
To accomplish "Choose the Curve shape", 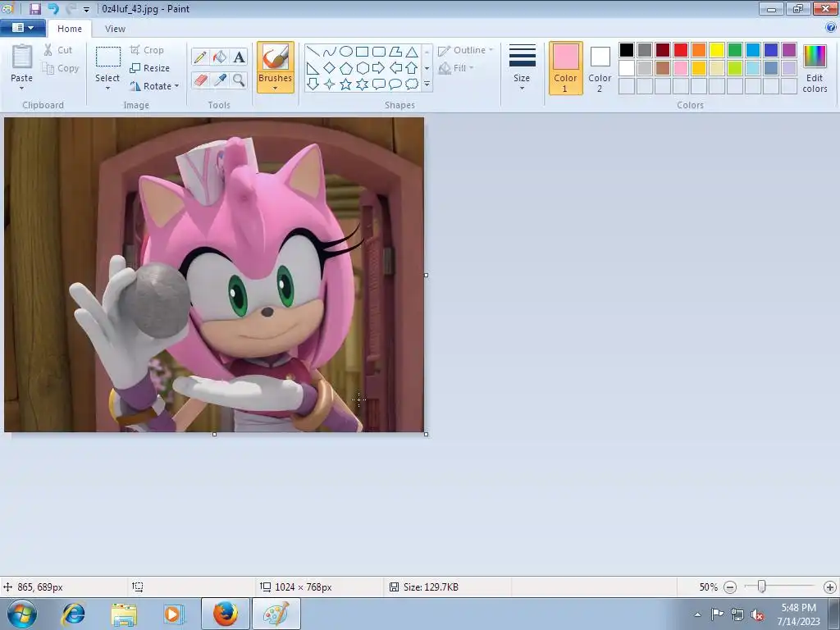I will point(330,52).
